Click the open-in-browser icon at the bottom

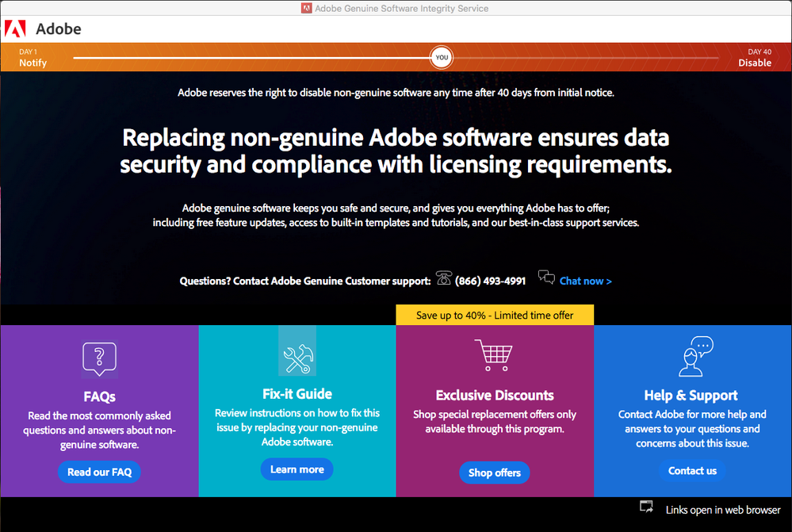point(647,507)
